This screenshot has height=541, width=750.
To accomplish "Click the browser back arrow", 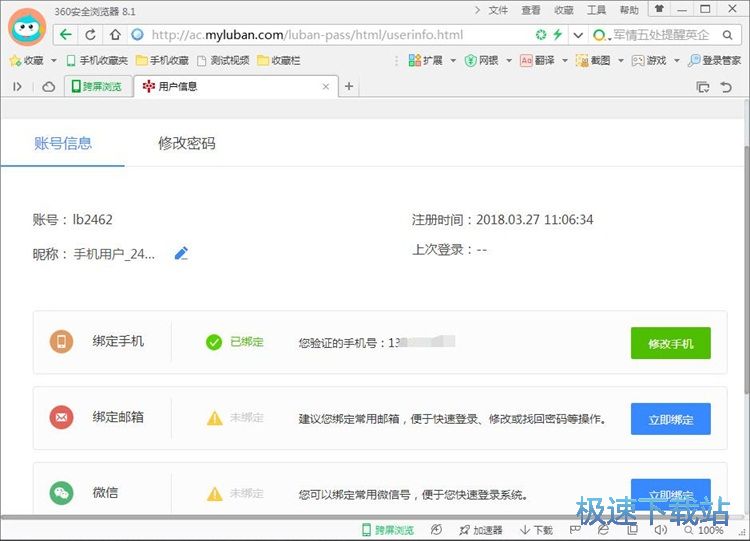I will (66, 34).
